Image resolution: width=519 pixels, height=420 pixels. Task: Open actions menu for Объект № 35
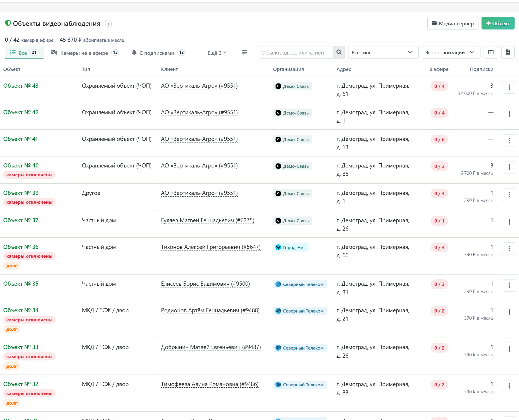point(509,285)
